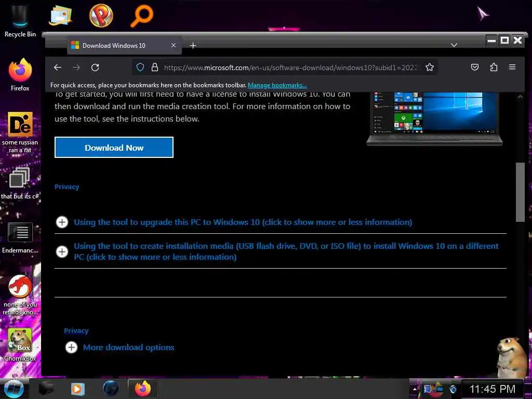
Task: Select the Firefox desktop shortcut
Action: click(x=20, y=75)
